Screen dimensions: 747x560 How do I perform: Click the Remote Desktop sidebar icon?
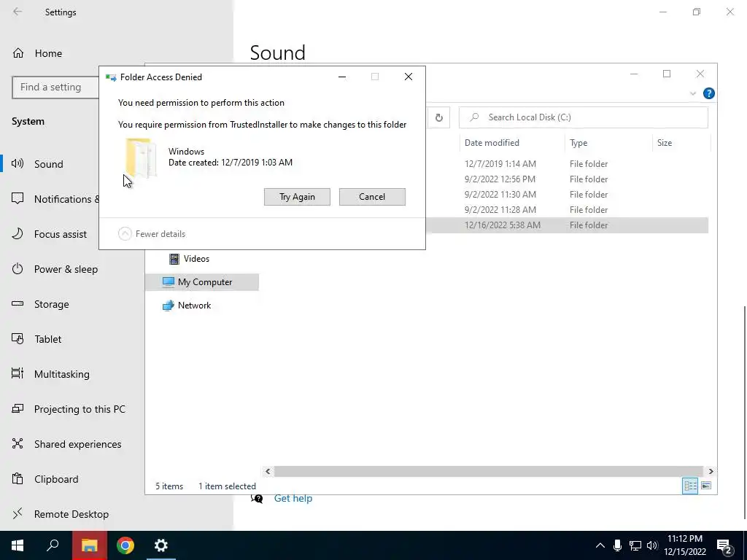tap(18, 514)
